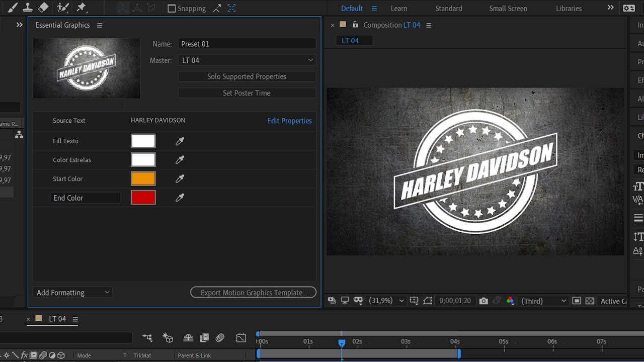The height and width of the screenshot is (362, 644).
Task: Click the Primary Viewer monitor icon
Action: 345,301
